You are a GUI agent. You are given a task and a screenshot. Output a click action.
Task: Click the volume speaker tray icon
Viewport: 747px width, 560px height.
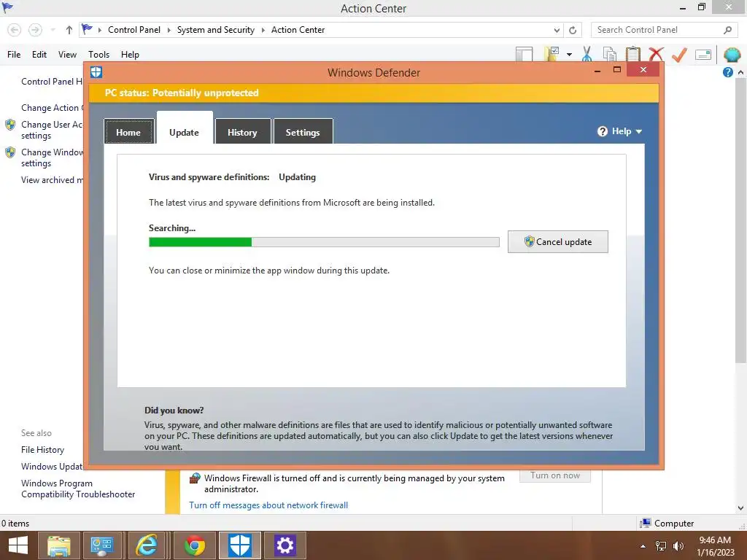(x=678, y=546)
